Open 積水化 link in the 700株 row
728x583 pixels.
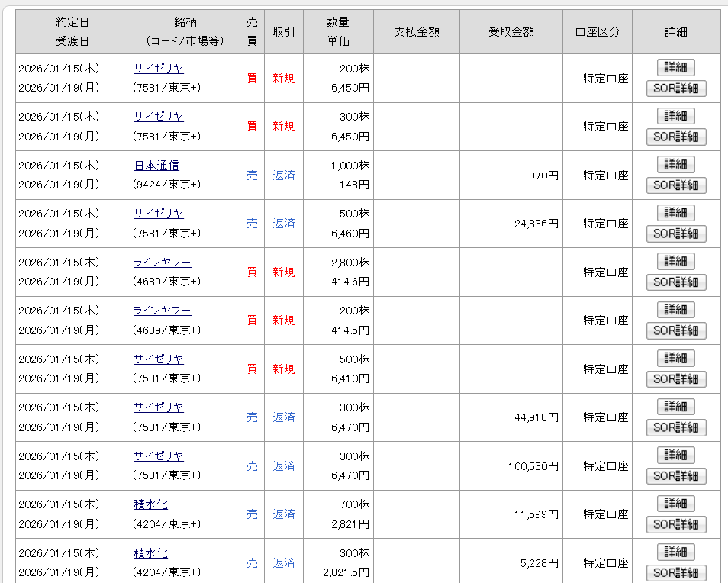pyautogui.click(x=150, y=504)
